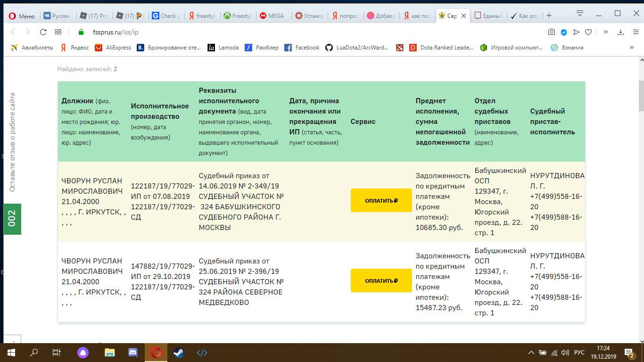Open the LuaDota2/ArcWard GitHub bookmark
This screenshot has width=644, height=362.
point(357,47)
